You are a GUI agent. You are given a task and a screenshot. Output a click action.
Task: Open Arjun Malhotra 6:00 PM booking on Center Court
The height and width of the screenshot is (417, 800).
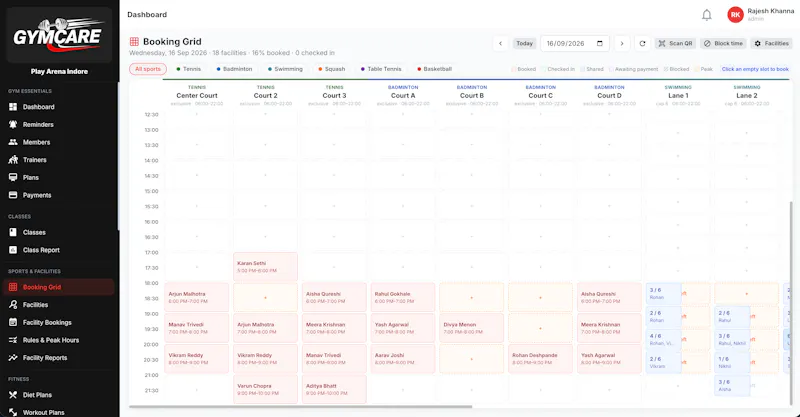pos(196,297)
